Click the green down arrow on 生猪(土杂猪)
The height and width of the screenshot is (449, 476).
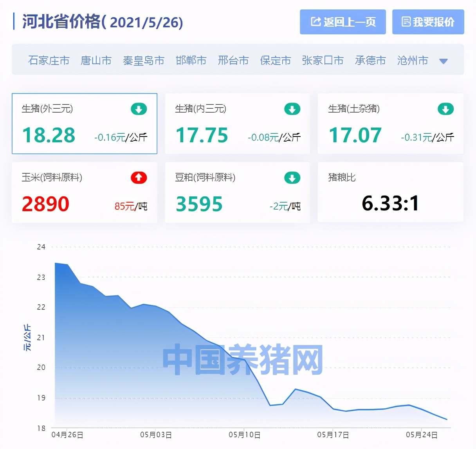[445, 109]
